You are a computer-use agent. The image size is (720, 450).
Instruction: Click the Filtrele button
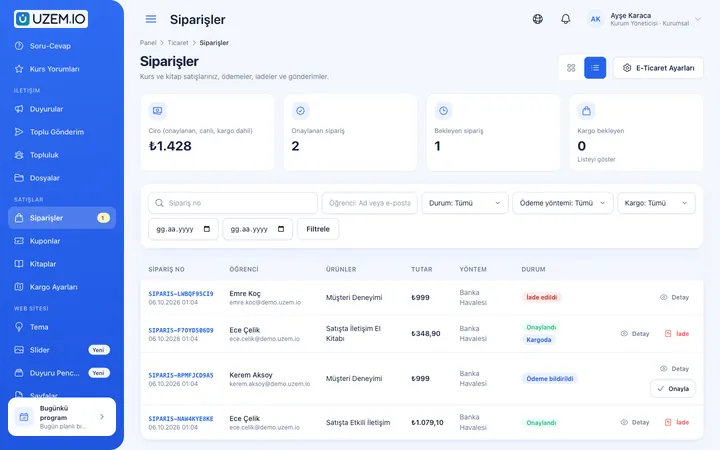coord(318,229)
